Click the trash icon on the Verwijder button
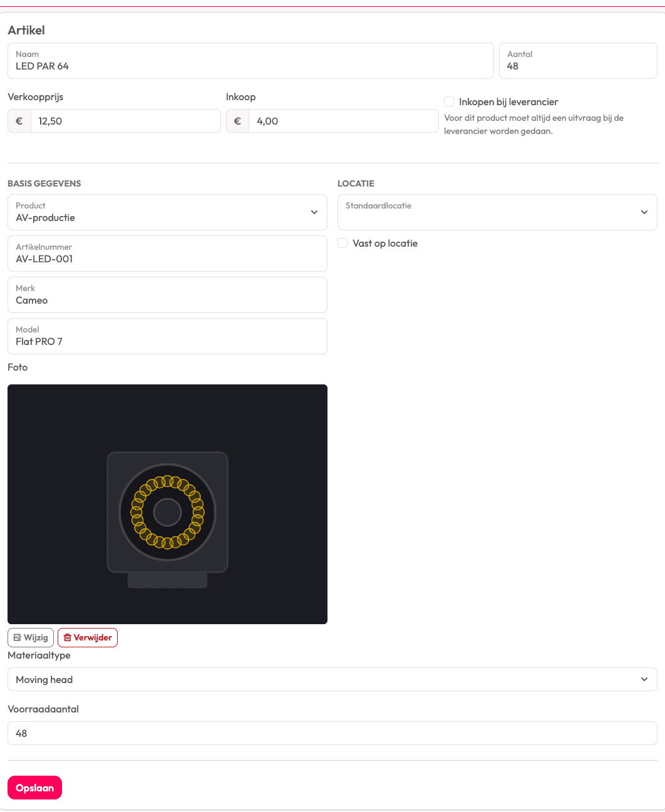 [x=68, y=637]
